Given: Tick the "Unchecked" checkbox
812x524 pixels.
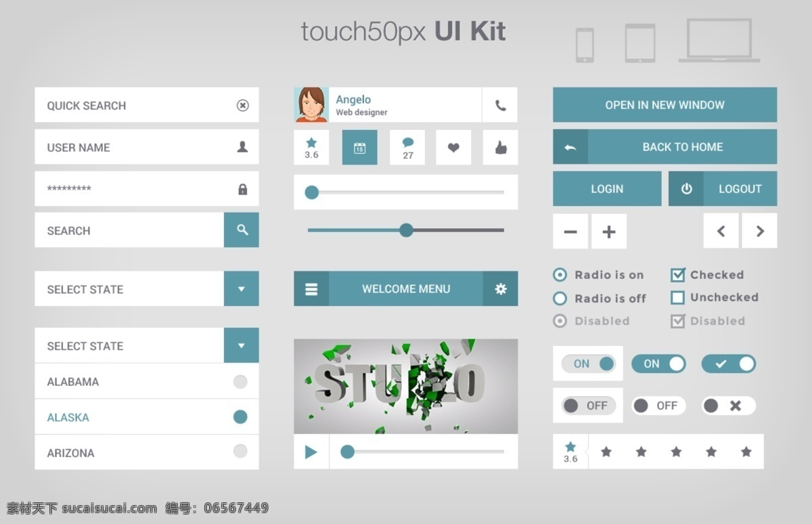Looking at the screenshot, I should pos(678,297).
